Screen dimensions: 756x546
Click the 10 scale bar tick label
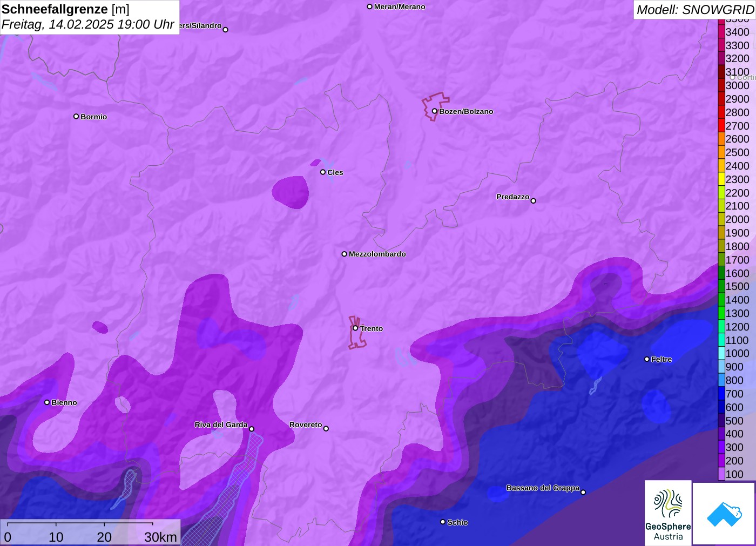(x=56, y=537)
